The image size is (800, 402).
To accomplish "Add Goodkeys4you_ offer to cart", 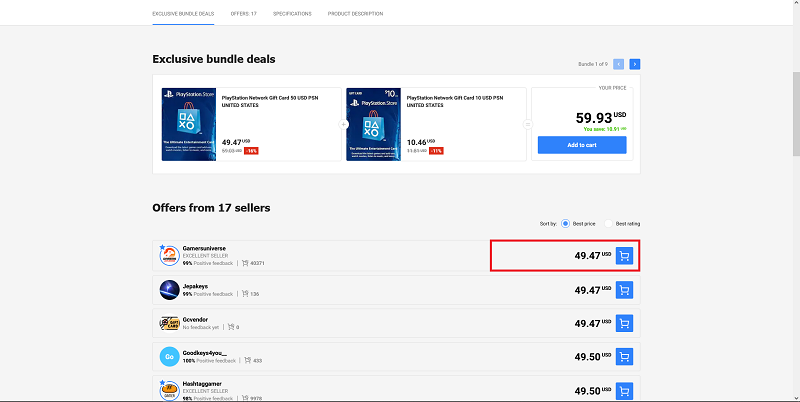I will [625, 356].
